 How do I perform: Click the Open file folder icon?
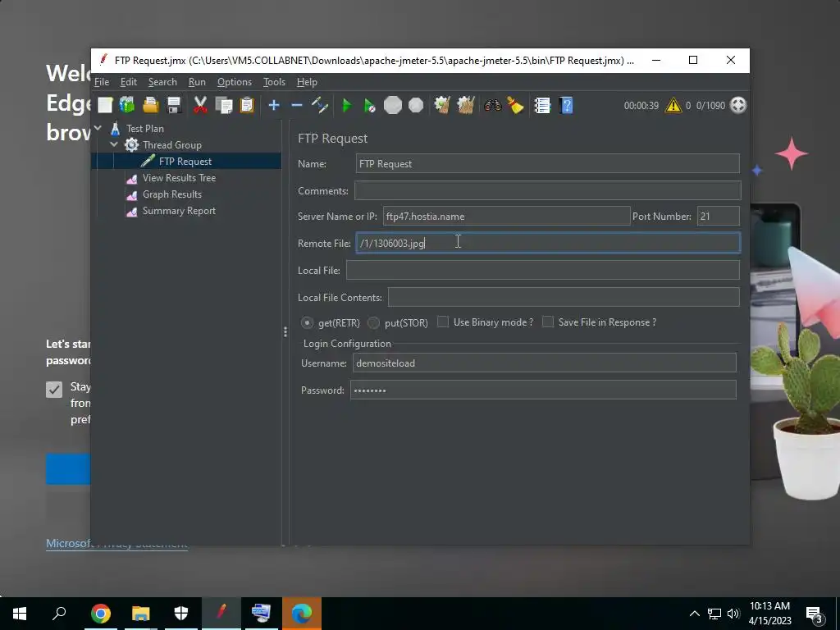pyautogui.click(x=151, y=106)
